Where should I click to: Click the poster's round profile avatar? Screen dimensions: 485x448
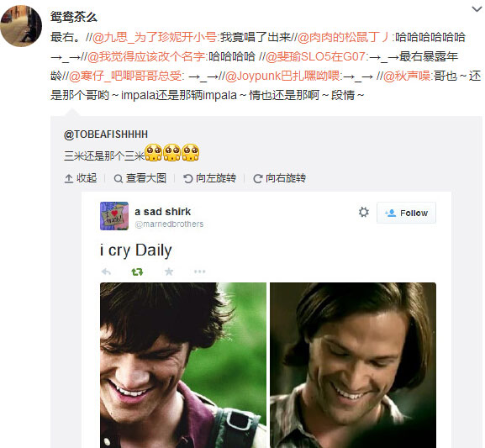tap(21, 26)
